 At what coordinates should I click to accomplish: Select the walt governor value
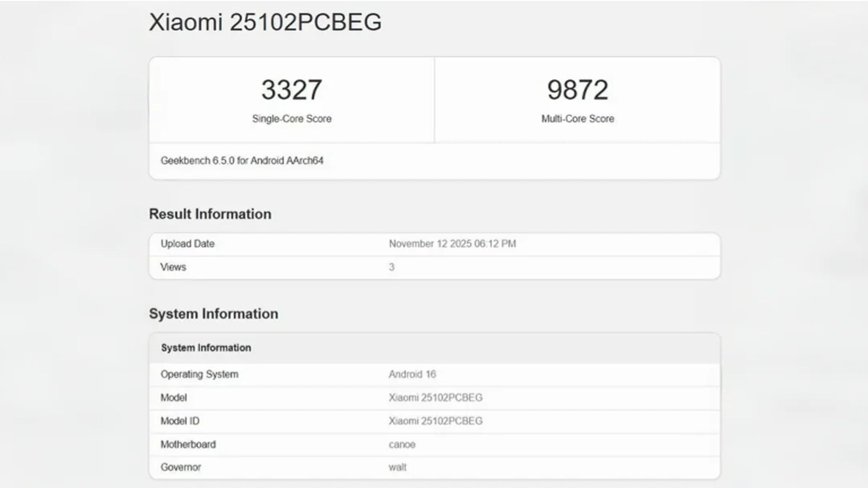pos(398,467)
